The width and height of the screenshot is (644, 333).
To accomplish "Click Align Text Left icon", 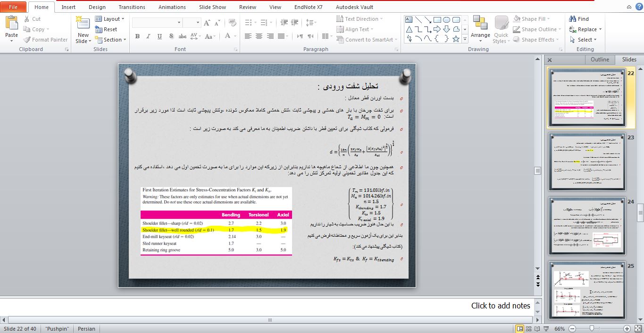I will coord(248,36).
